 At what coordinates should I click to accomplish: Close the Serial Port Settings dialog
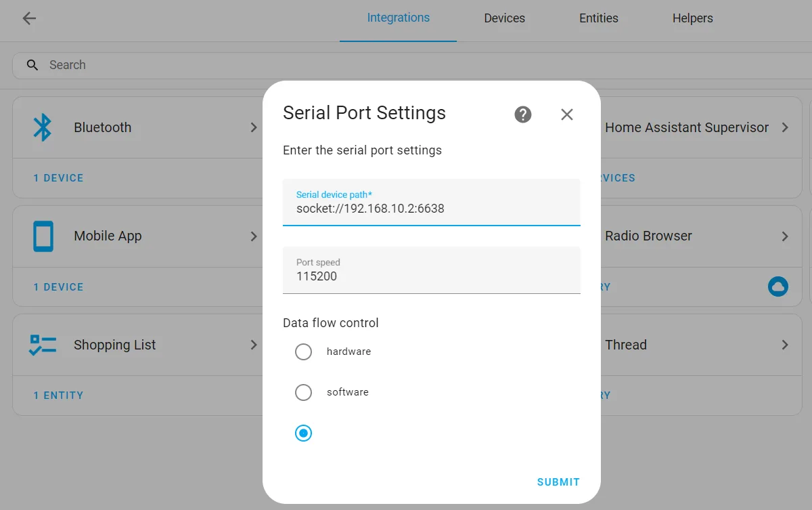566,114
